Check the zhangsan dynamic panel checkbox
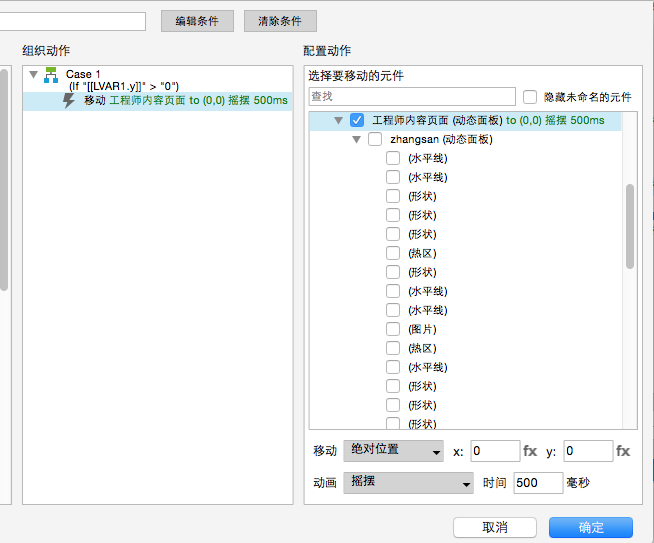 click(x=375, y=139)
